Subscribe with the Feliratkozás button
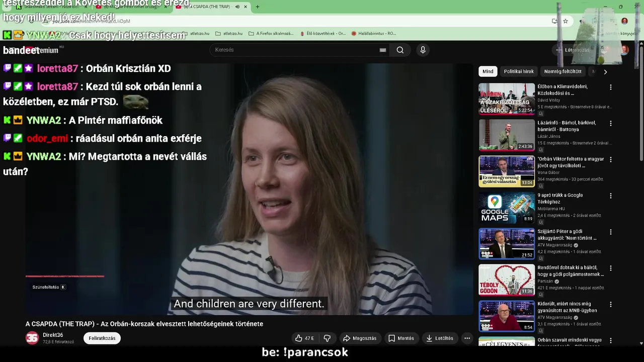This screenshot has height=362, width=644. [102, 338]
